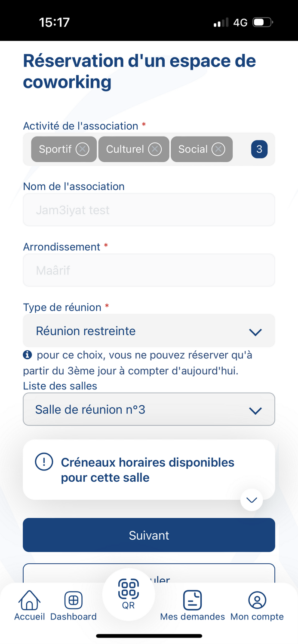Select the Dashboard icon
The width and height of the screenshot is (298, 644).
click(x=73, y=600)
